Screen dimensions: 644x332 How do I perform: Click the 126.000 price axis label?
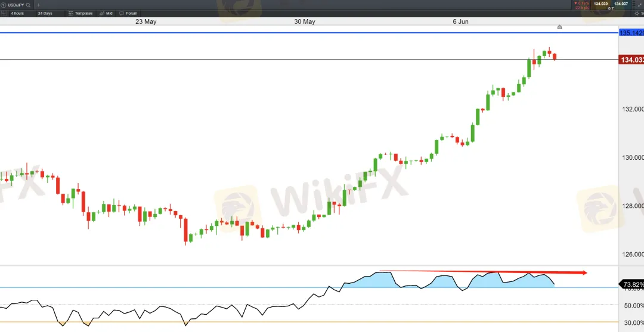click(x=633, y=255)
